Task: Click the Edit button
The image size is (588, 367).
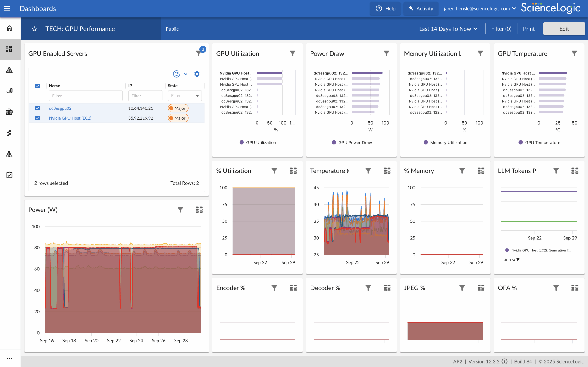Action: [x=564, y=29]
